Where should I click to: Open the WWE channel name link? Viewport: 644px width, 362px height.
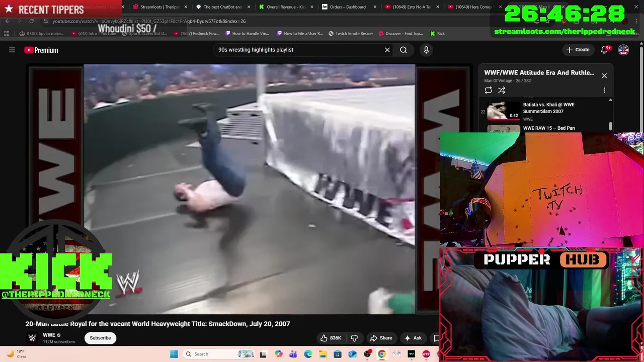49,335
